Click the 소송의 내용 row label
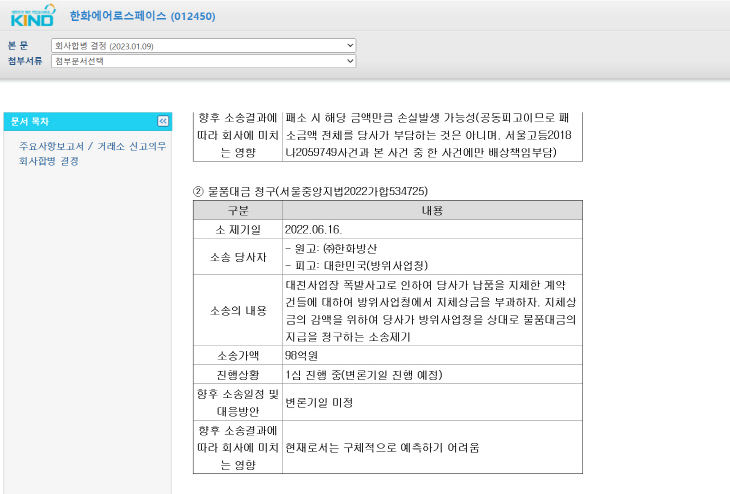This screenshot has height=494, width=730. click(x=238, y=311)
